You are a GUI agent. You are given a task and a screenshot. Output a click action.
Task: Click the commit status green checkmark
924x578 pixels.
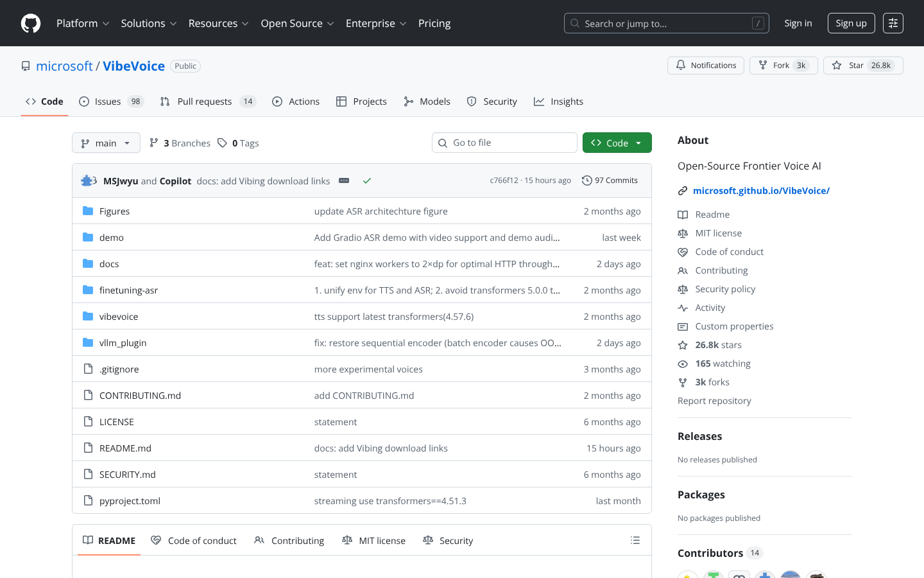(367, 180)
